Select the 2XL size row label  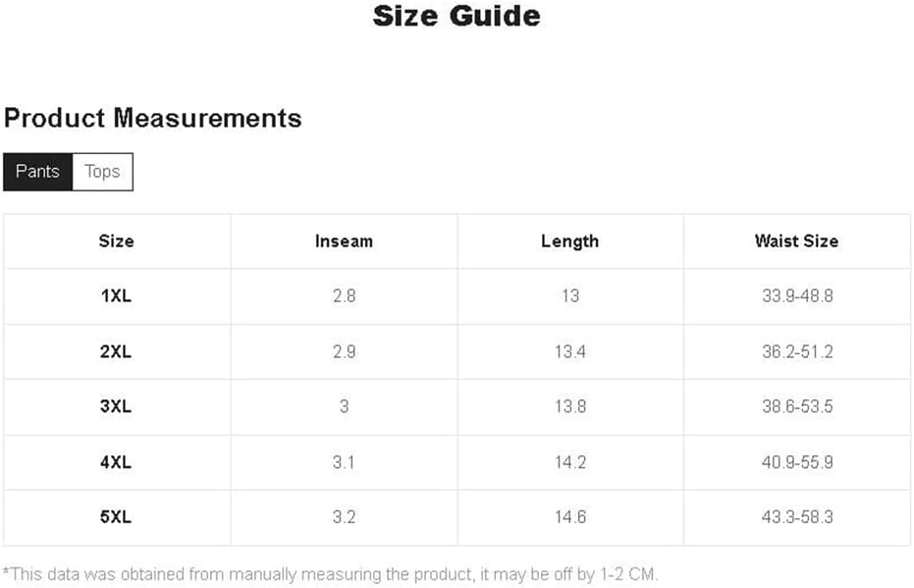click(x=116, y=351)
